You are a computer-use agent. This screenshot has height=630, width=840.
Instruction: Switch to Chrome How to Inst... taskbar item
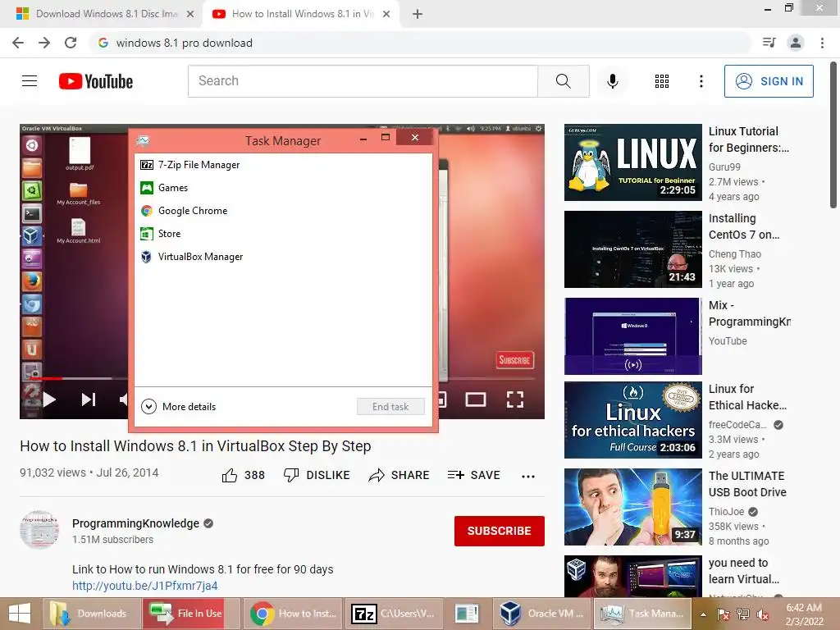[x=293, y=614]
